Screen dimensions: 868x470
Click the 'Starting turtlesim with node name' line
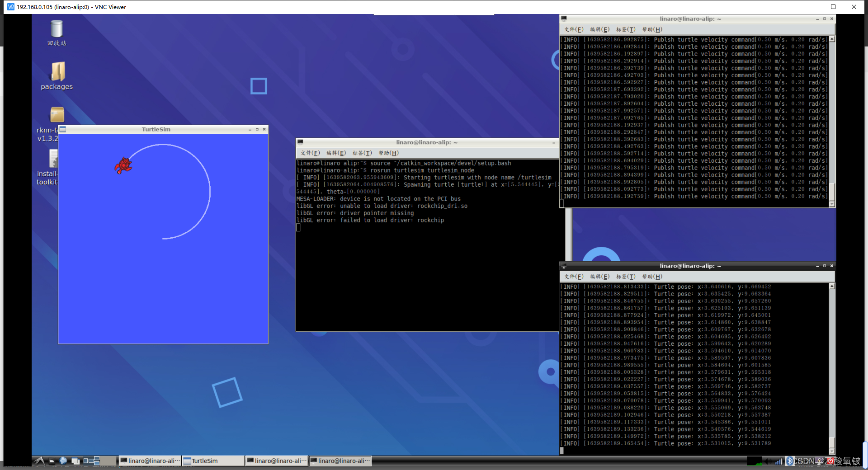[424, 178]
